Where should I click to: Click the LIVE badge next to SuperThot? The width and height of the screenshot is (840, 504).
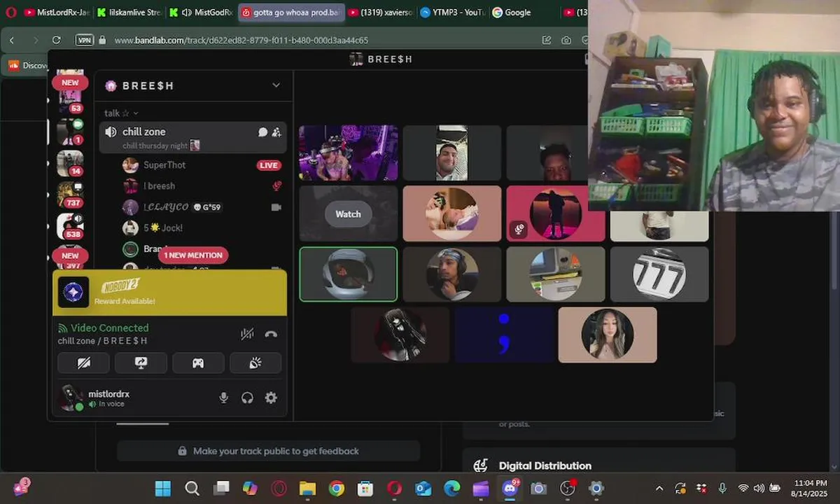(x=269, y=165)
